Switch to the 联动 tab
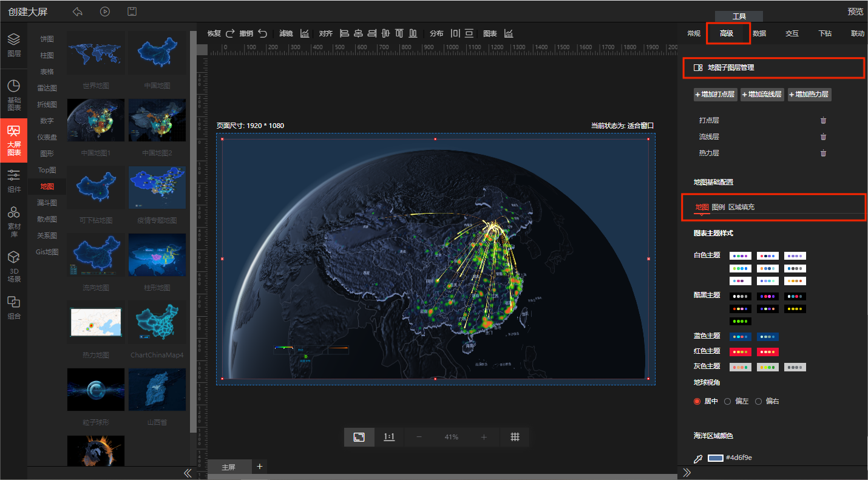This screenshot has width=868, height=480. (x=858, y=33)
